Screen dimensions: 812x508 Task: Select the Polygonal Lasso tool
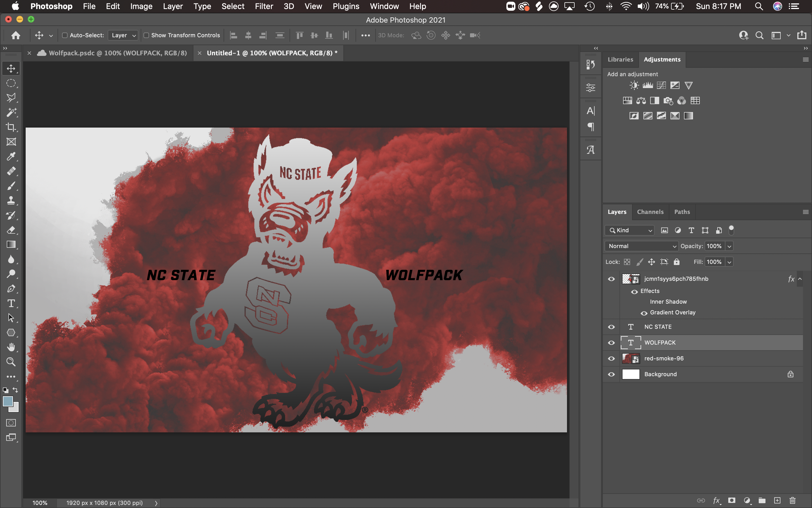click(11, 98)
